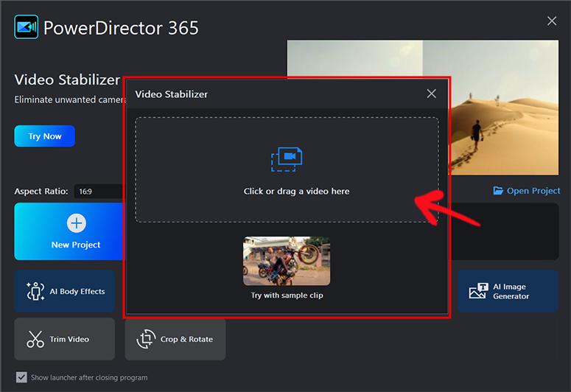Image resolution: width=571 pixels, height=392 pixels.
Task: Close the PowerDirector launcher window
Action: tap(552, 21)
